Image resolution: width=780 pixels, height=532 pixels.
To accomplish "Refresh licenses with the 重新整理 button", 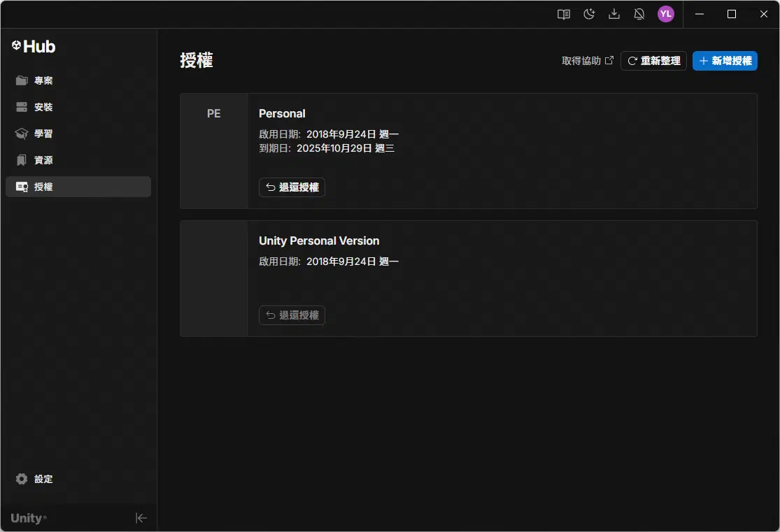I will coord(653,60).
